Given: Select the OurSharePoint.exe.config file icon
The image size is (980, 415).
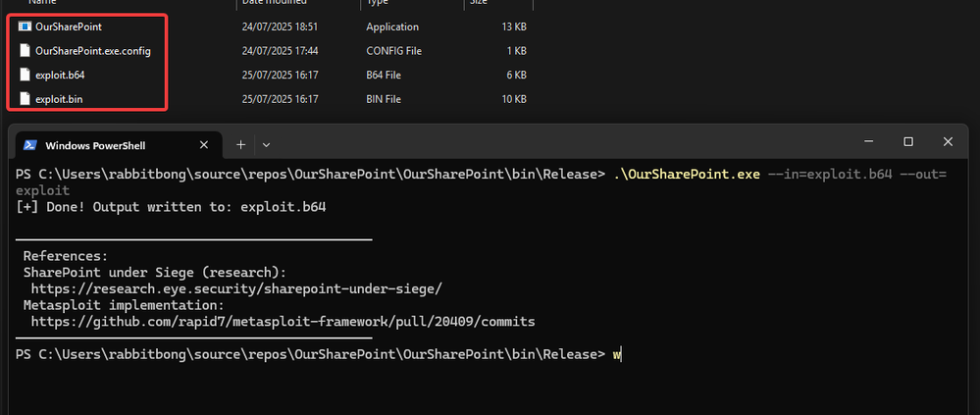Looking at the screenshot, I should 25,51.
